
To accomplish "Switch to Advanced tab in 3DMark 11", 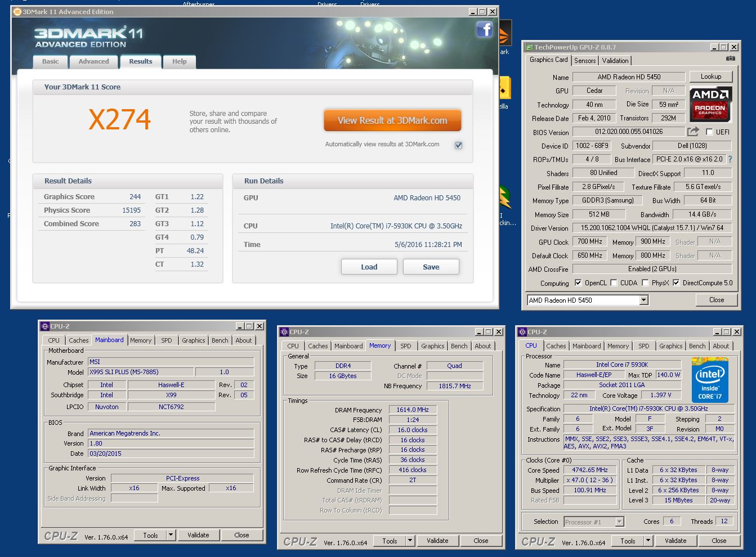I will pos(94,62).
